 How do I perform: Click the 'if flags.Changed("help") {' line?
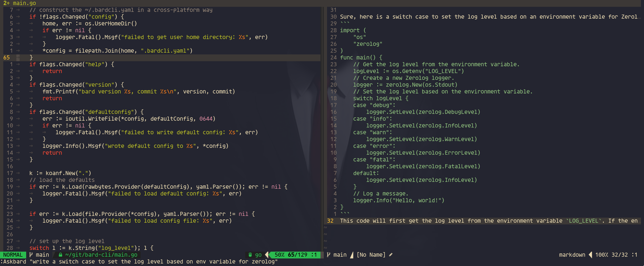click(72, 64)
